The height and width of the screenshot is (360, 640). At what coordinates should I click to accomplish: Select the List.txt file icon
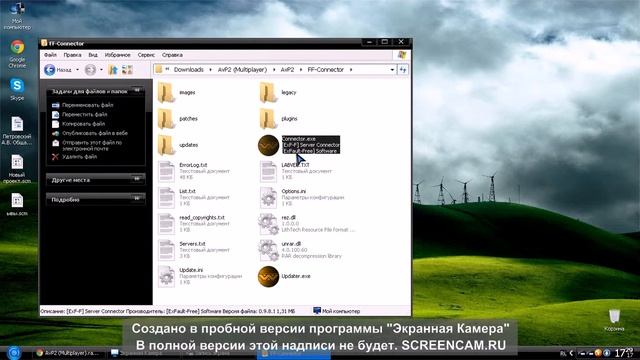click(x=167, y=198)
